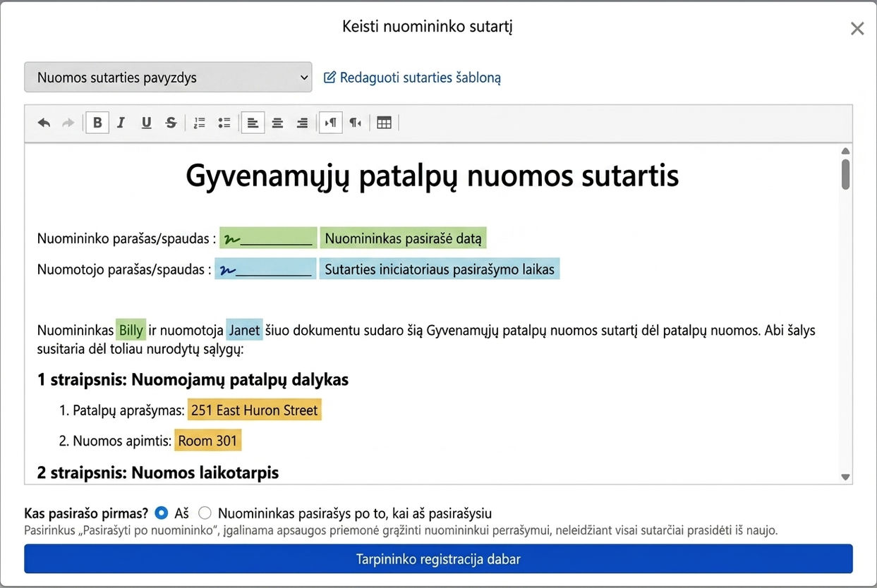
Task: Click Sutarties iniciatoriaus pasirašymo laikas field
Action: click(x=440, y=269)
